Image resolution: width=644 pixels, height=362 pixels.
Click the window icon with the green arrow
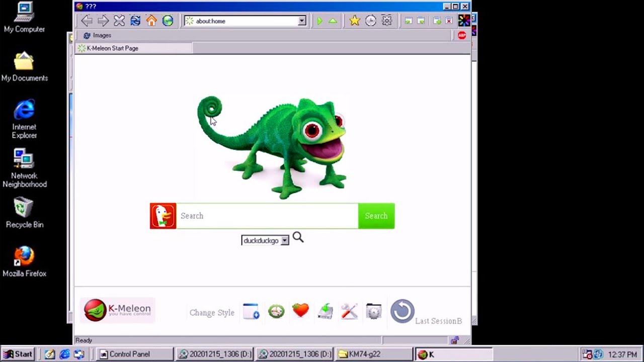click(437, 21)
